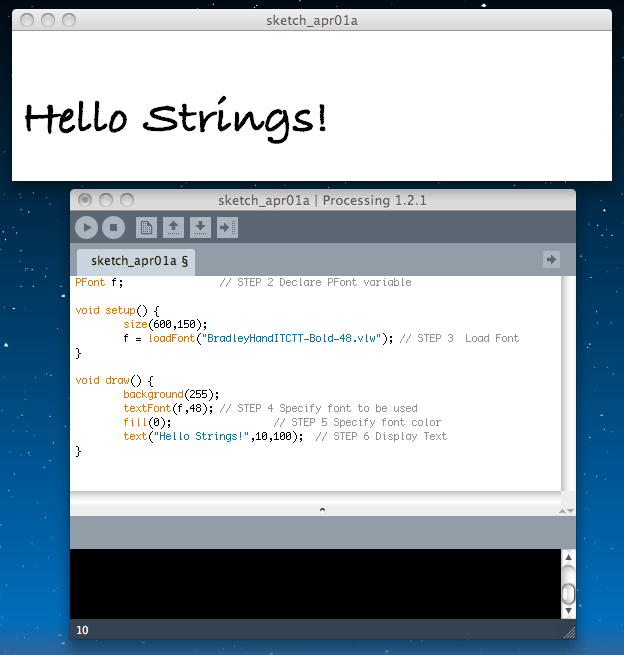Click the Processing 1.2.1 window title bar
Viewport: 624px width, 655px height.
[x=322, y=200]
